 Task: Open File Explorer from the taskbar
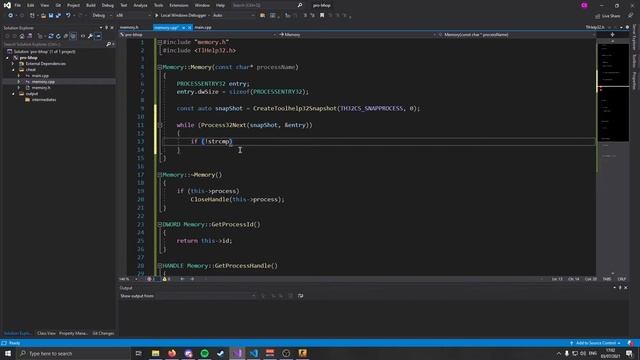click(156, 353)
